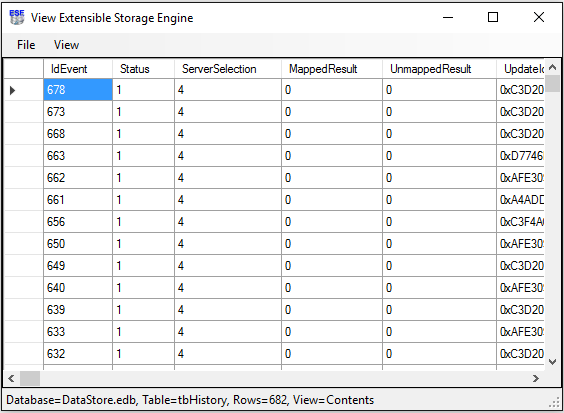564x413 pixels.
Task: Open the View menu
Action: pos(66,45)
